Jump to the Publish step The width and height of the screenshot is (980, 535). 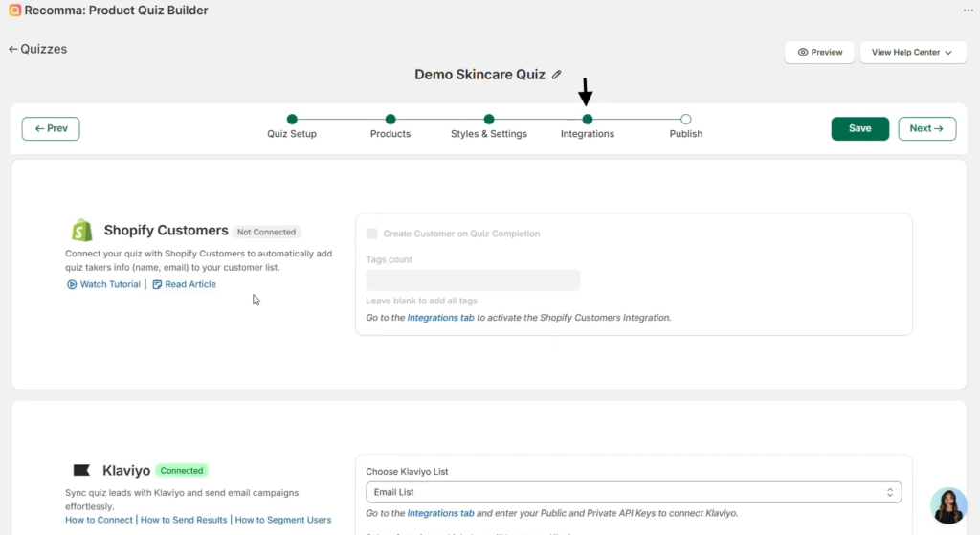click(686, 120)
